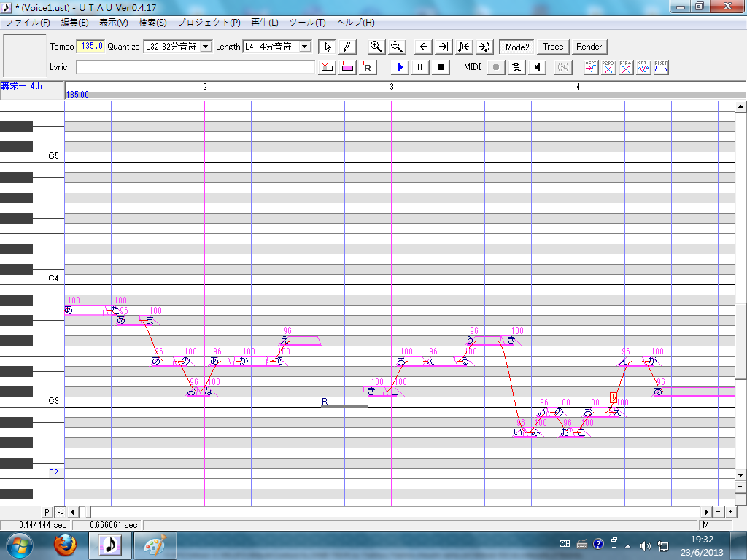Click the Render button
747x560 pixels.
[589, 47]
